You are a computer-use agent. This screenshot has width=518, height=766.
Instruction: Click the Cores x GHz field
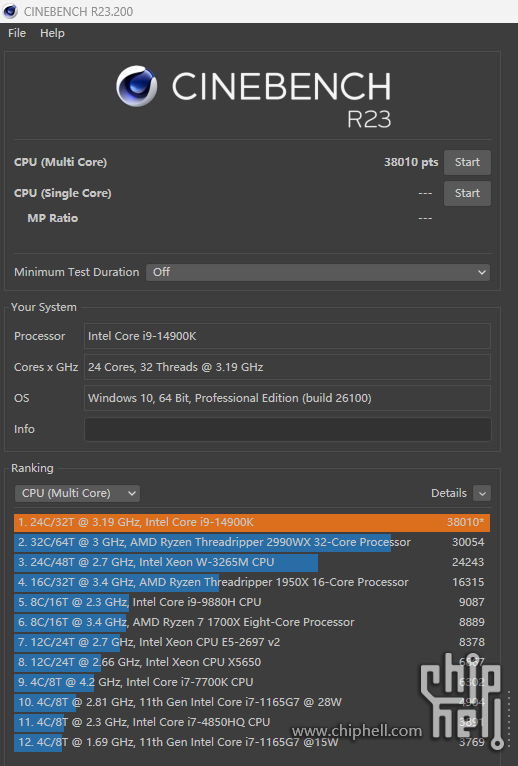[287, 367]
